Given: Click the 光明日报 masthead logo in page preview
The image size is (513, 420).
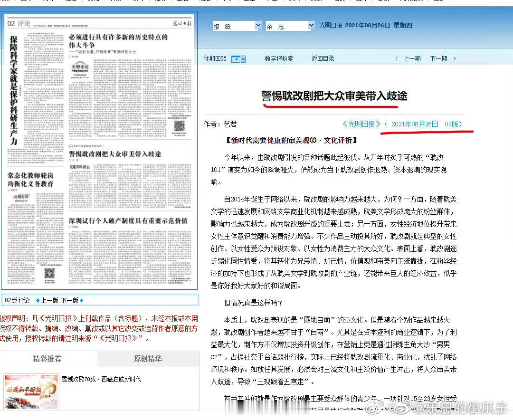Looking at the screenshot, I should (x=182, y=23).
